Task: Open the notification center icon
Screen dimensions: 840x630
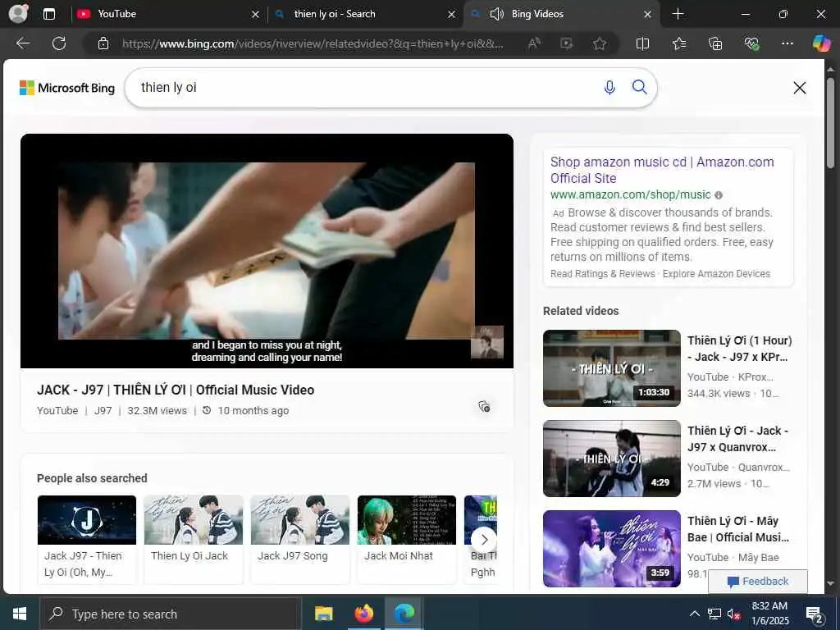Action: [815, 614]
